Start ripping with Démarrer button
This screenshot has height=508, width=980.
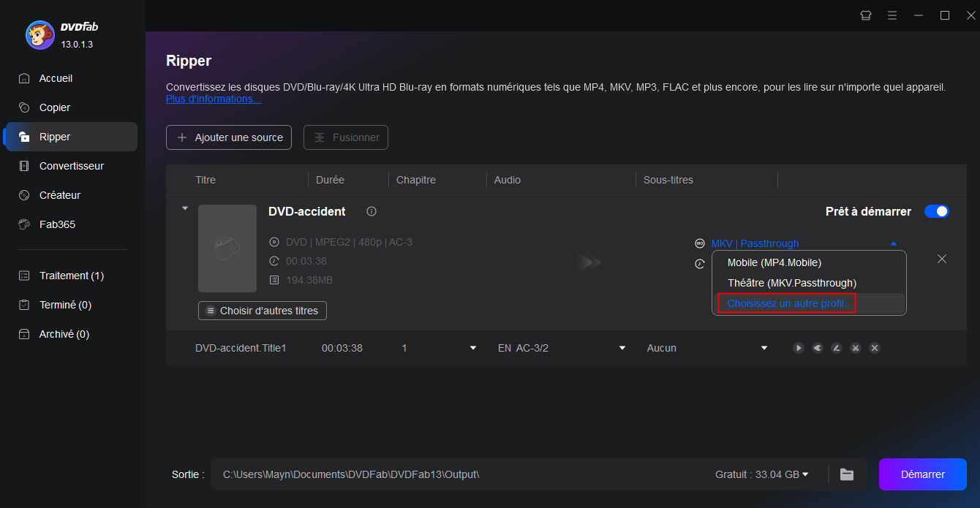(923, 474)
